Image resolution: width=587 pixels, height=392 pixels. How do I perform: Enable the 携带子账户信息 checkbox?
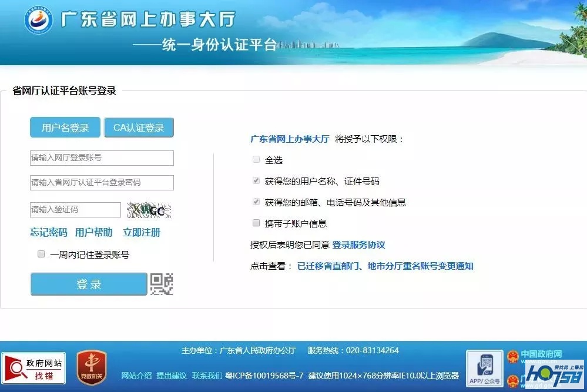tap(256, 223)
